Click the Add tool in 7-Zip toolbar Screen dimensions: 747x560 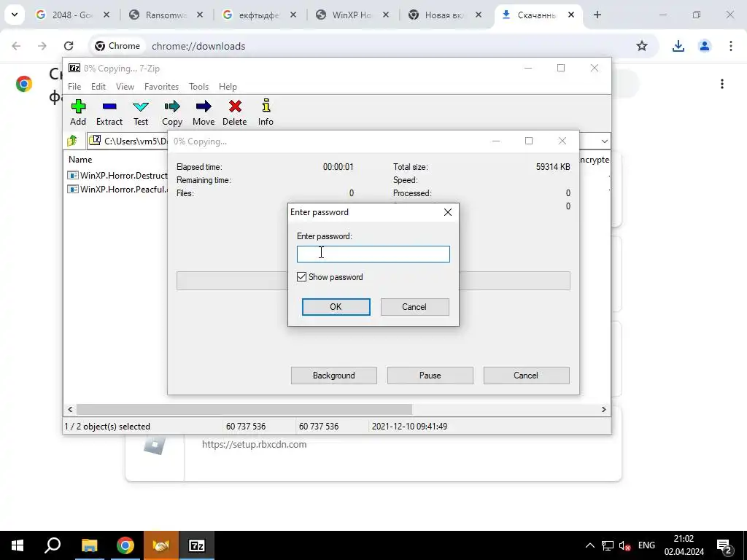[78, 112]
